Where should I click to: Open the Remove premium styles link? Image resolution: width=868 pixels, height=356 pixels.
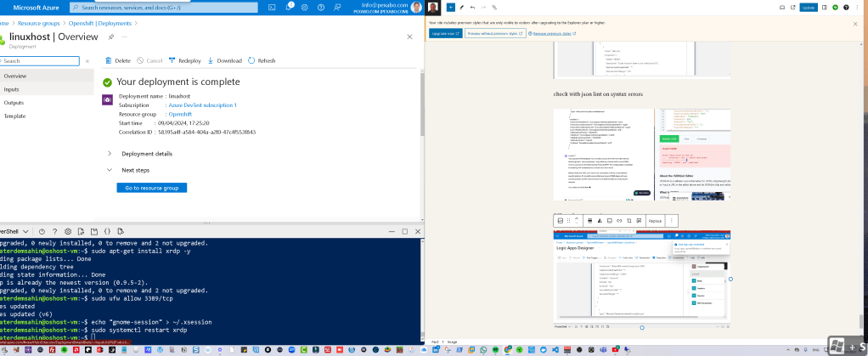click(x=552, y=33)
